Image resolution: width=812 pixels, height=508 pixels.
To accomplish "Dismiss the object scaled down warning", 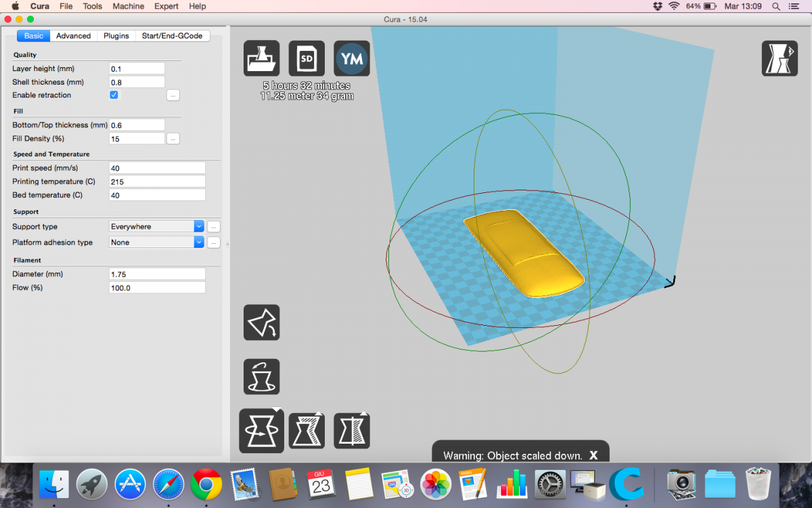I will 593,455.
